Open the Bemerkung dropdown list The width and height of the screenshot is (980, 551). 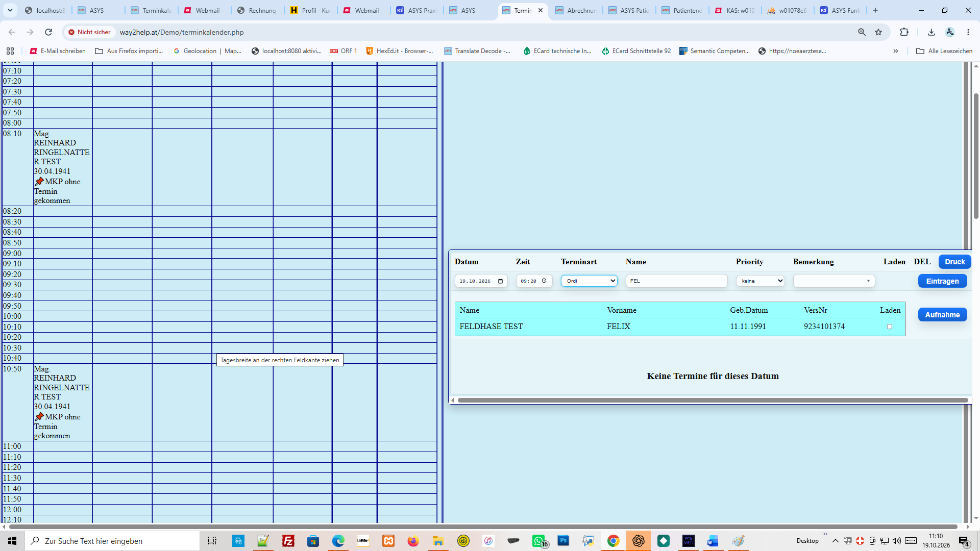(x=834, y=281)
